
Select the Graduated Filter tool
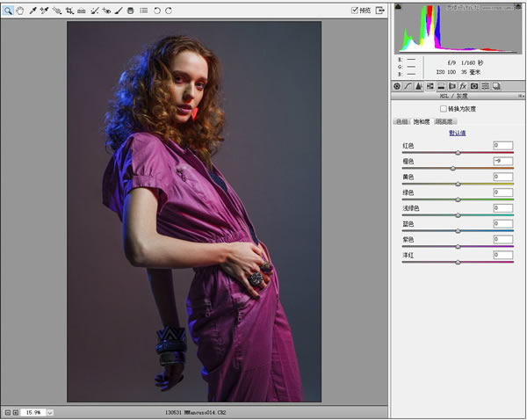point(130,11)
